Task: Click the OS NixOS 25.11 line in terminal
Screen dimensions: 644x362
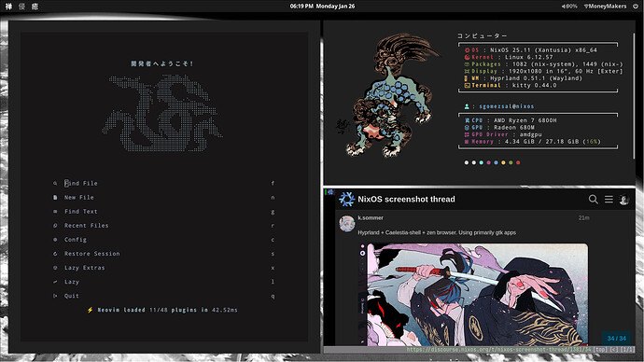Action: pos(531,50)
